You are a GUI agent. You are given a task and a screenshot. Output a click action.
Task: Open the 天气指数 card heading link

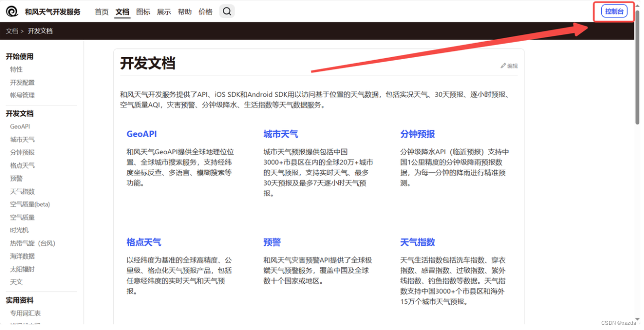417,242
